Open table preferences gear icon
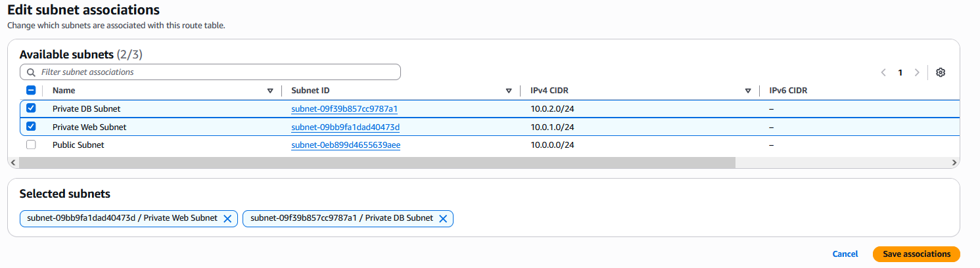980x268 pixels. (x=941, y=72)
